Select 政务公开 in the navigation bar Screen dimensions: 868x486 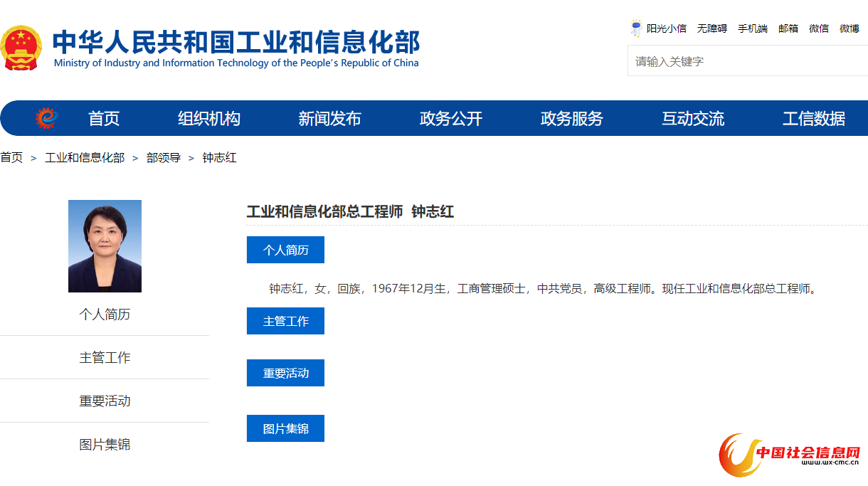(451, 119)
